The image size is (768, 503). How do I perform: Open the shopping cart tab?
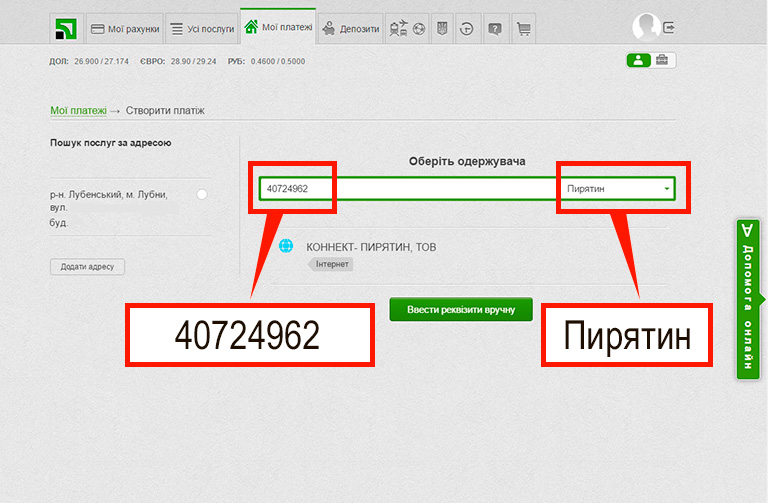click(522, 29)
